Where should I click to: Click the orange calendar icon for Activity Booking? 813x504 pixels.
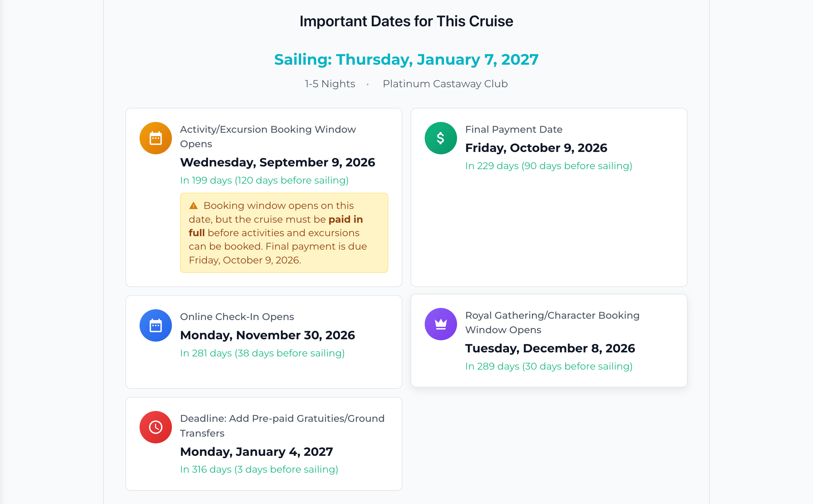tap(155, 138)
